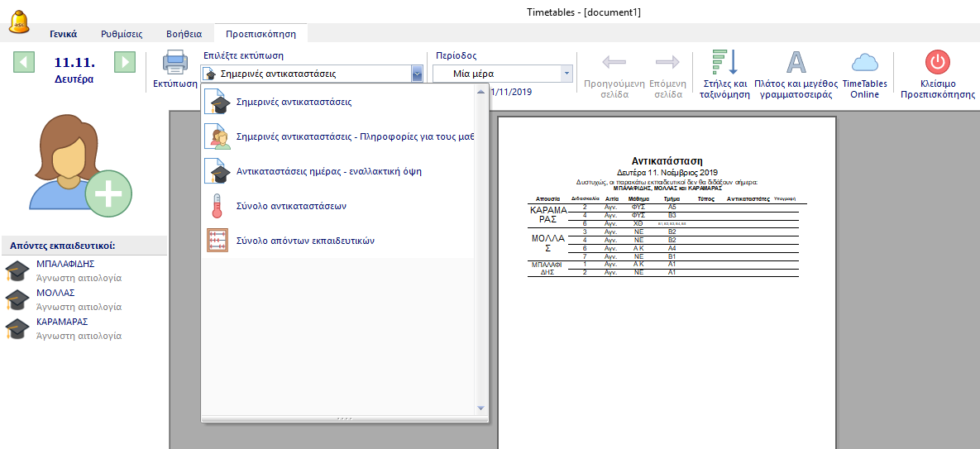Click the dropdown list bottom grip handle
Image resolution: width=980 pixels, height=449 pixels.
tap(344, 418)
